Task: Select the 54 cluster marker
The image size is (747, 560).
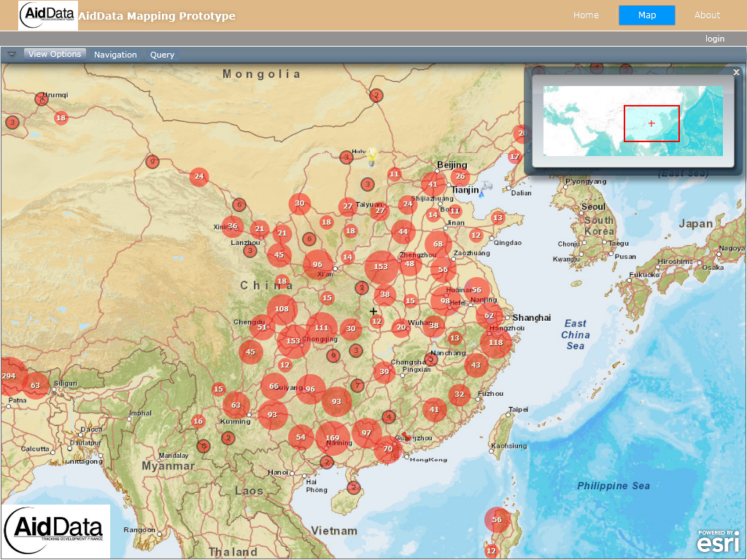Action: 301,437
